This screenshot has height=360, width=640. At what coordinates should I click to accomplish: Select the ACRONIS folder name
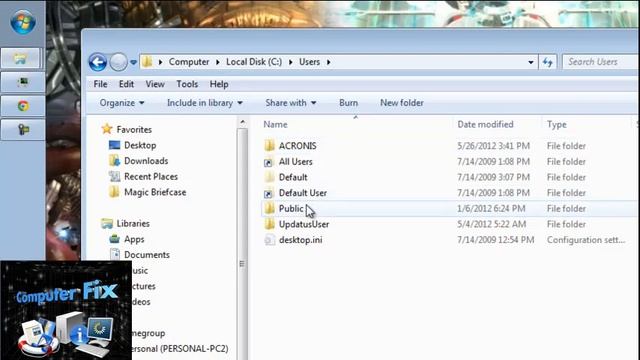coord(298,146)
